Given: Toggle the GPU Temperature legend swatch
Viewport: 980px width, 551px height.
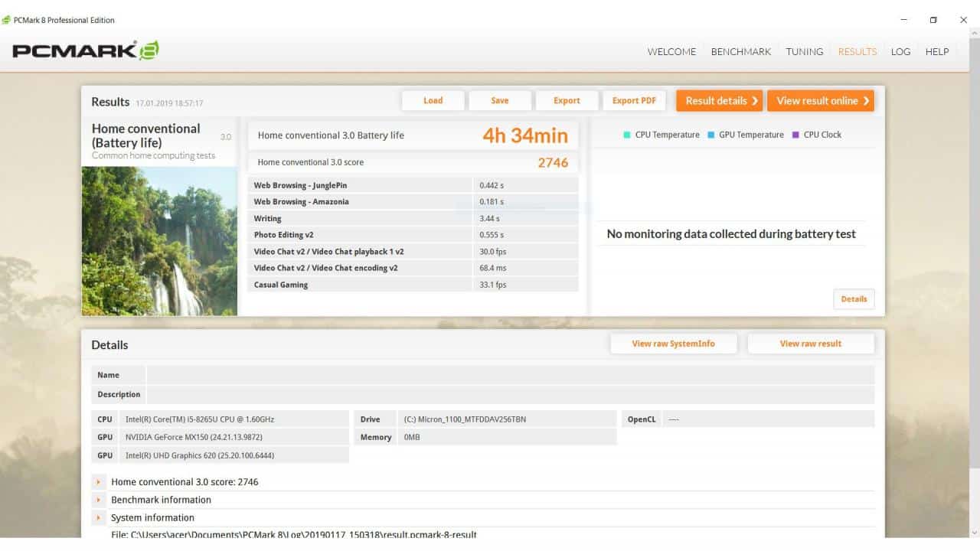Looking at the screenshot, I should point(710,134).
